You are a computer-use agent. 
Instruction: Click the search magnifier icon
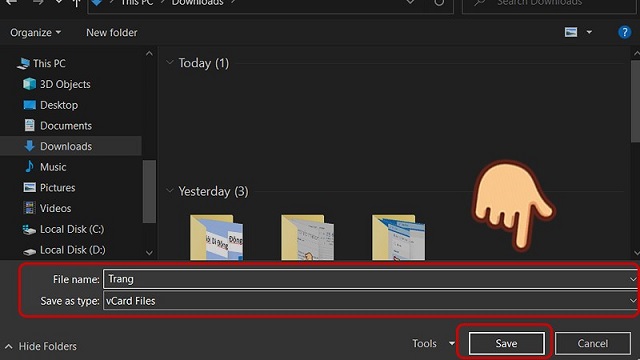tap(480, 2)
